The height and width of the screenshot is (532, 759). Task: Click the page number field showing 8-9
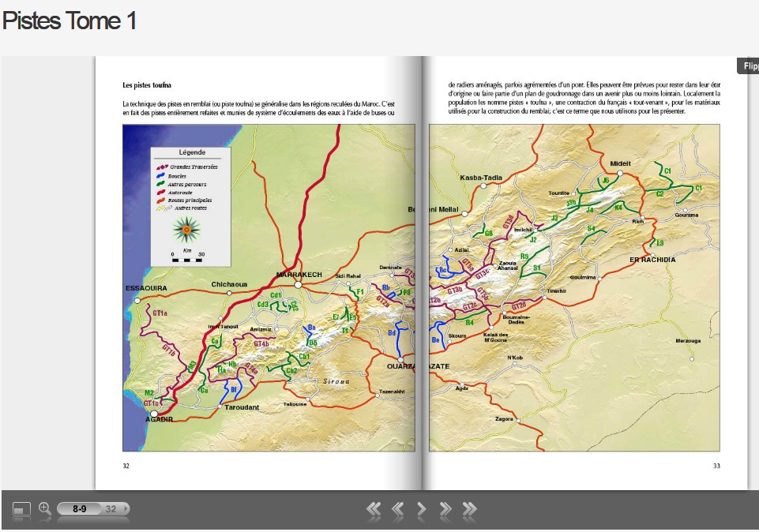pyautogui.click(x=80, y=509)
